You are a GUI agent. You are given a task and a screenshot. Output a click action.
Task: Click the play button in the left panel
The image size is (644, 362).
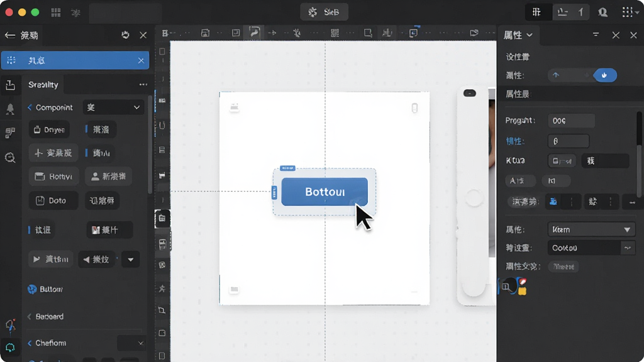pyautogui.click(x=51, y=260)
